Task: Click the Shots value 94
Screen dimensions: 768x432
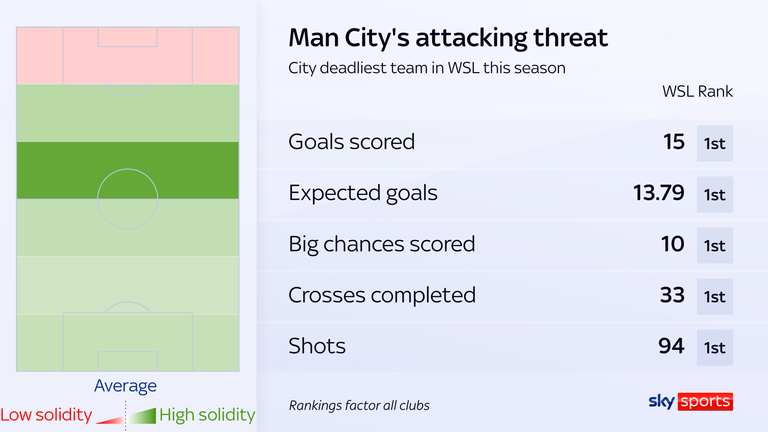Action: [x=671, y=347]
